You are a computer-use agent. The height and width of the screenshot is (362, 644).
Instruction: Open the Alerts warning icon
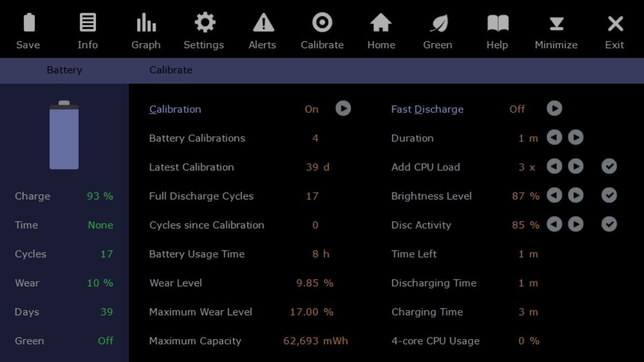(263, 24)
